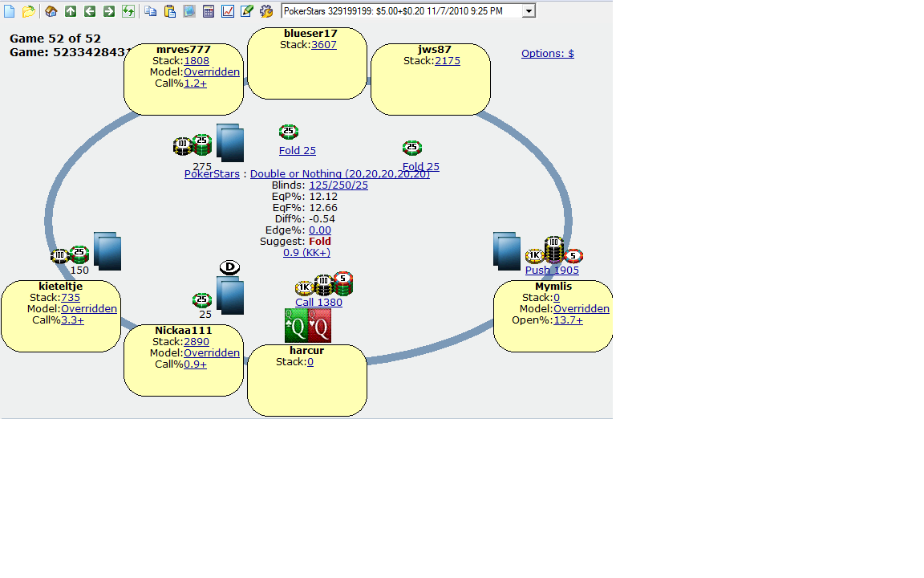Click the Edge% 0.00 value link
924x578 pixels.
pos(320,230)
